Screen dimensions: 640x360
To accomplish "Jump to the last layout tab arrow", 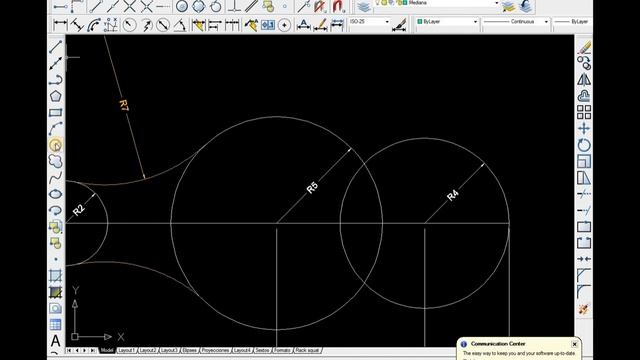I will pos(93,350).
